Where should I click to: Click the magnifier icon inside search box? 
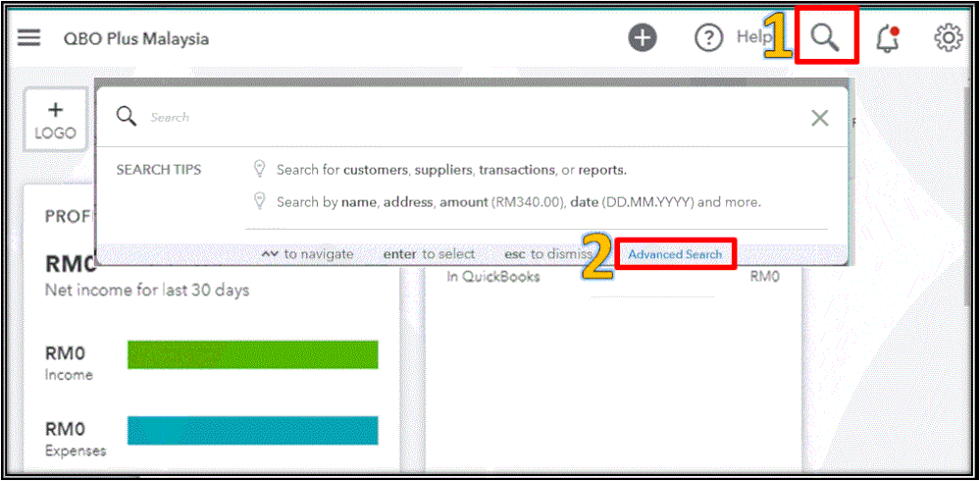126,117
